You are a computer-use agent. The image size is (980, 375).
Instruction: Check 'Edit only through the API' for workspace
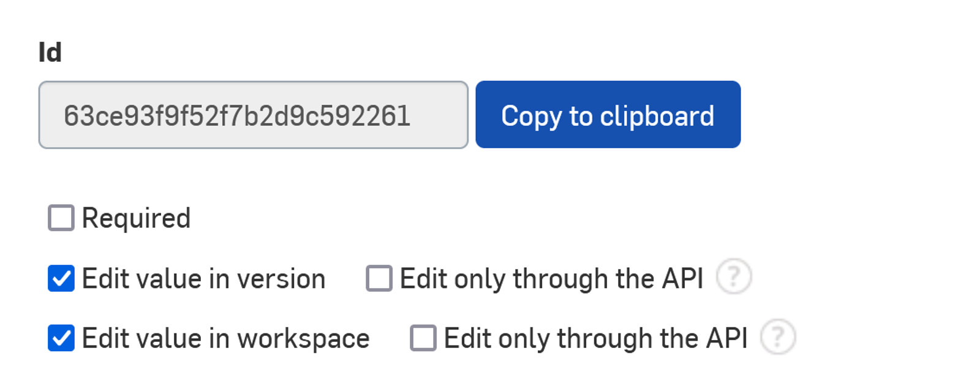(422, 337)
